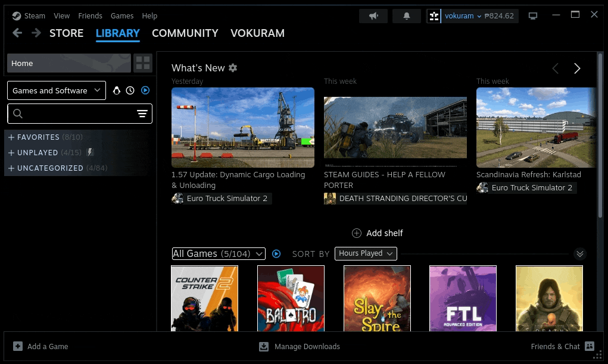
Task: Select Balatro game cover
Action: tap(291, 299)
